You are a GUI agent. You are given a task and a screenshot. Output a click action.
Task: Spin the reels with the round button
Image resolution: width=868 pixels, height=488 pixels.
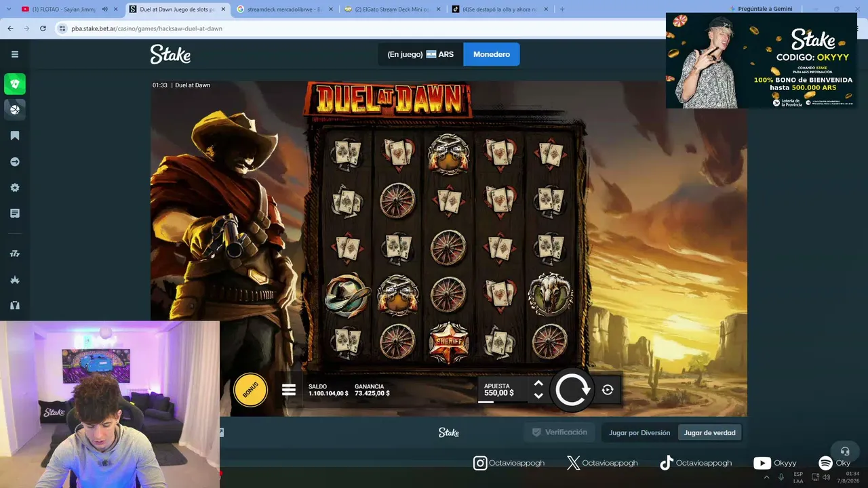coord(572,390)
